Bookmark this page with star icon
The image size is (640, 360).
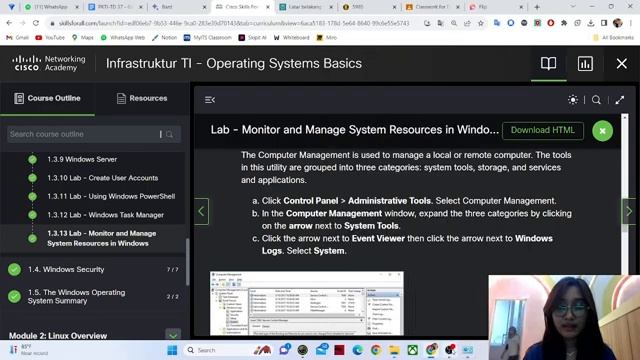481,23
